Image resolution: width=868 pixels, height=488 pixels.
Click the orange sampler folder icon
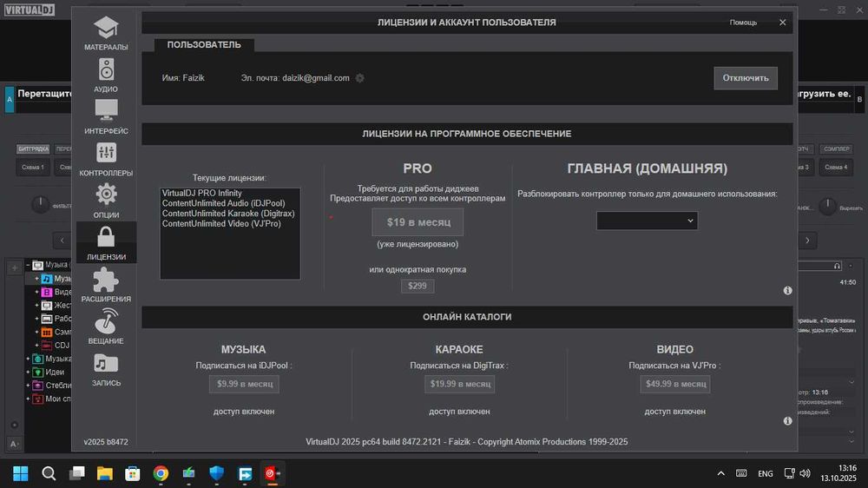pyautogui.click(x=47, y=332)
